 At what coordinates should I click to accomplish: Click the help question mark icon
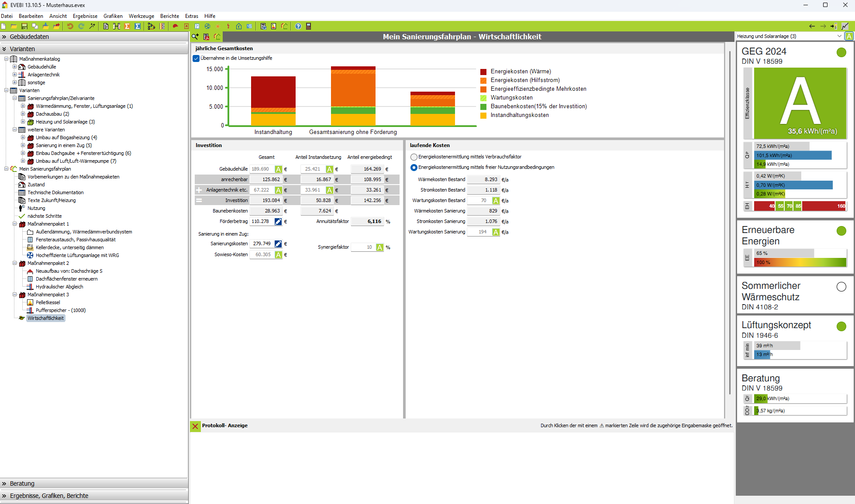(298, 26)
